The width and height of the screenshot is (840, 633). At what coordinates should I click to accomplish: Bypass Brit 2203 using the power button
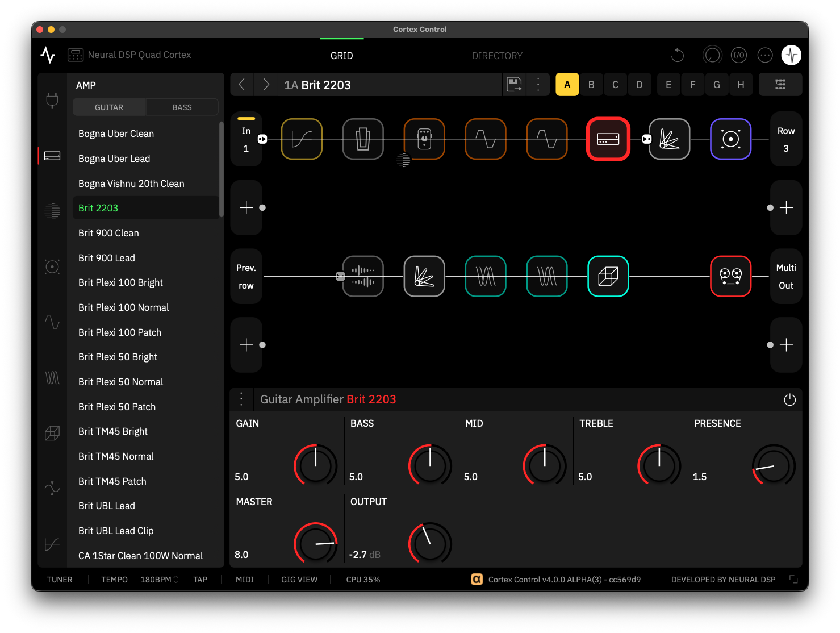tap(789, 399)
